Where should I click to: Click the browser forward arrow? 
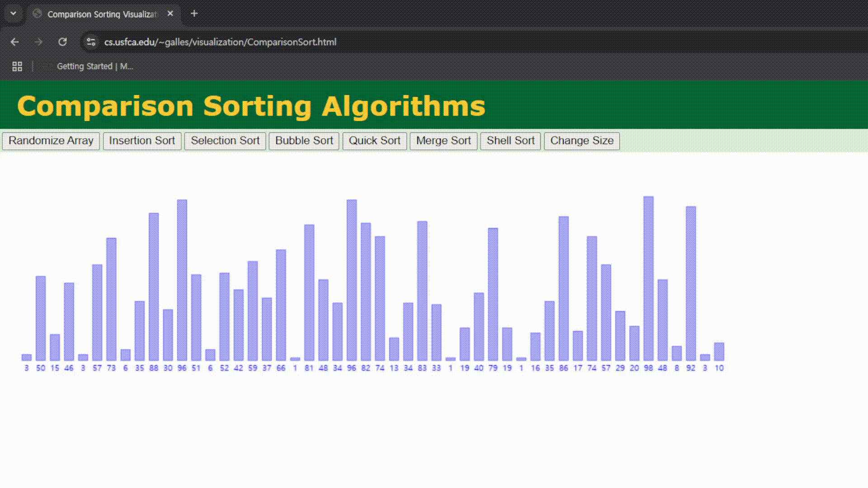pos(38,42)
